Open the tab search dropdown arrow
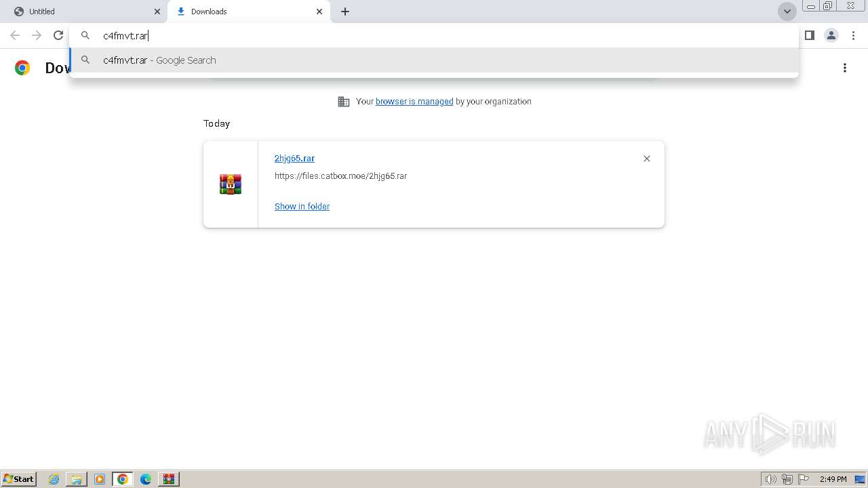Viewport: 868px width, 488px height. [787, 12]
